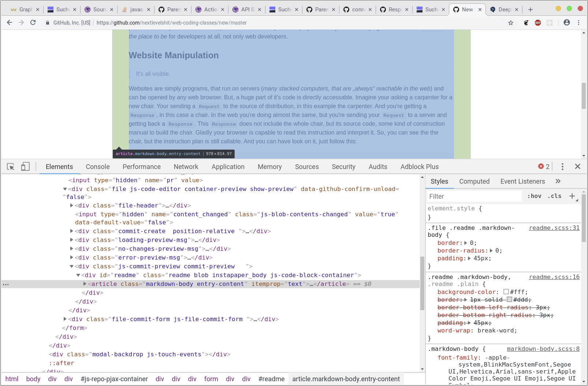Open the Console tab in DevTools

point(98,167)
